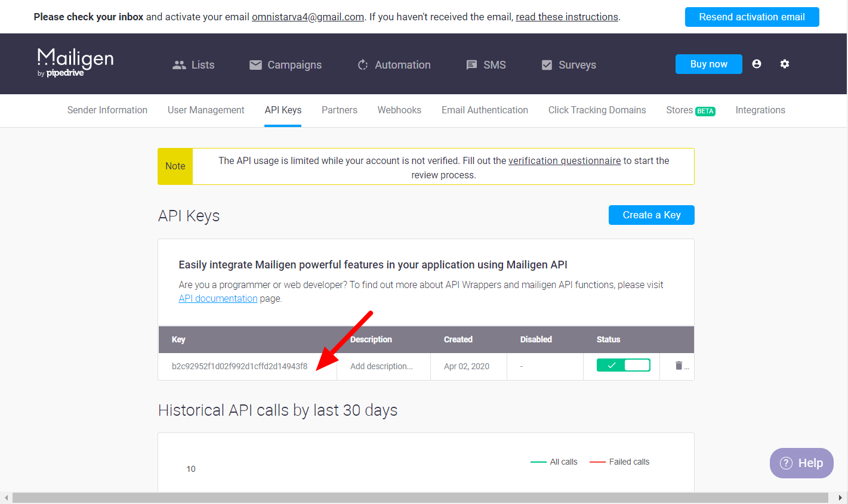Click the Automation circular arrow icon
Screen dimensions: 848x504
[363, 65]
